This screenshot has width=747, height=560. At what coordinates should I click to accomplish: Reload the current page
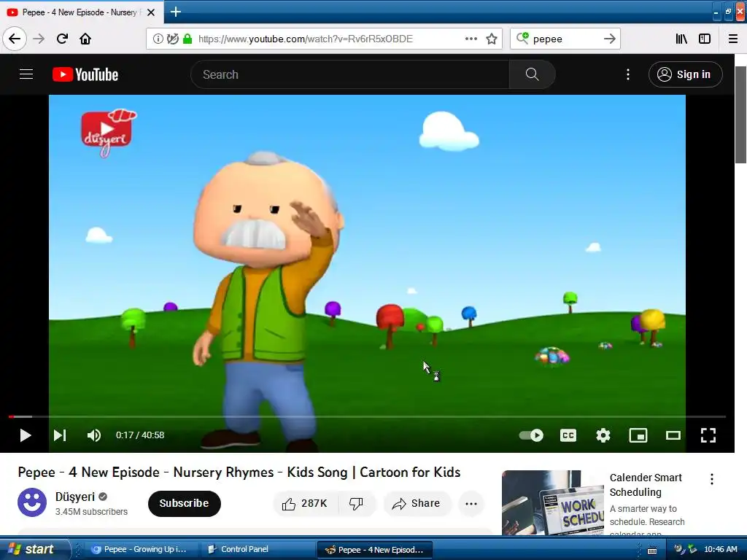[x=62, y=39]
